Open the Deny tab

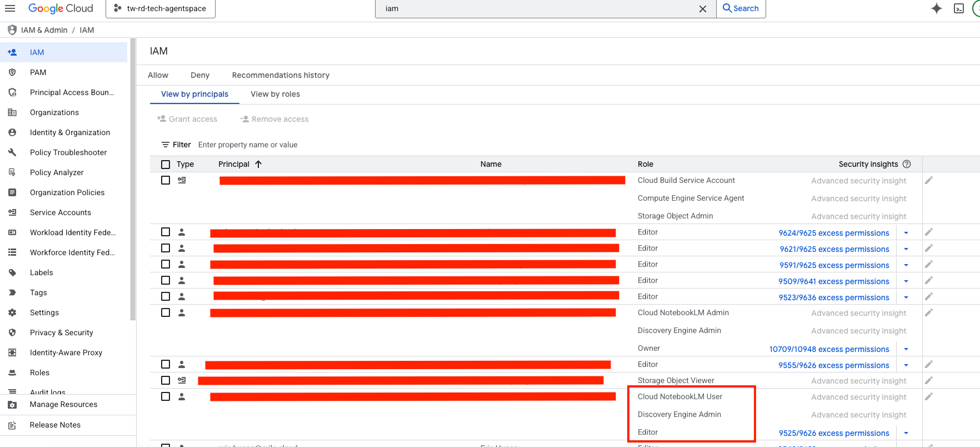tap(200, 75)
